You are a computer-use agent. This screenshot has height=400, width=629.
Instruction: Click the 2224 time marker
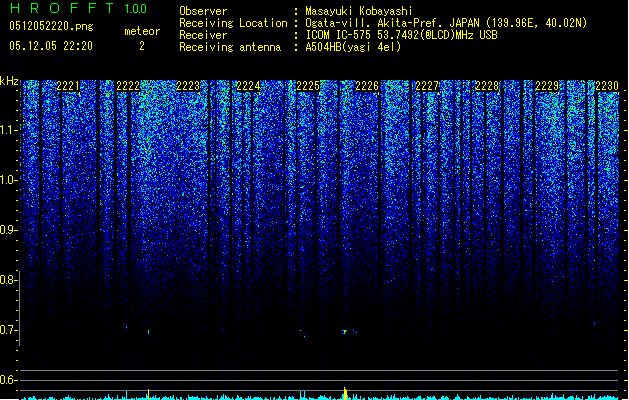point(248,86)
